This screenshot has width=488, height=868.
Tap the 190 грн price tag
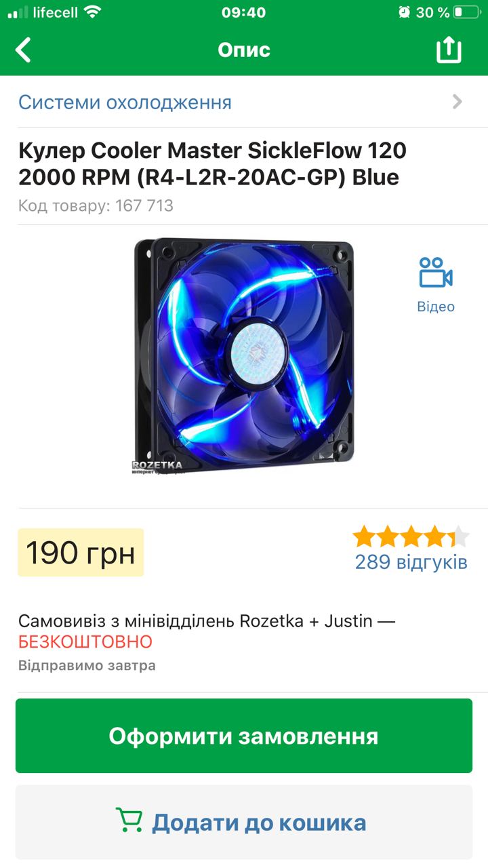pos(81,553)
